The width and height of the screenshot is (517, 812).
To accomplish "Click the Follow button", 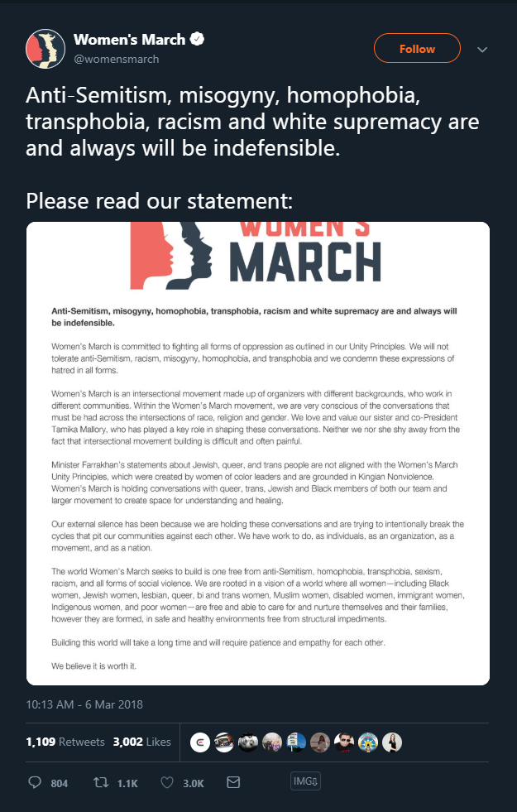I will point(417,49).
